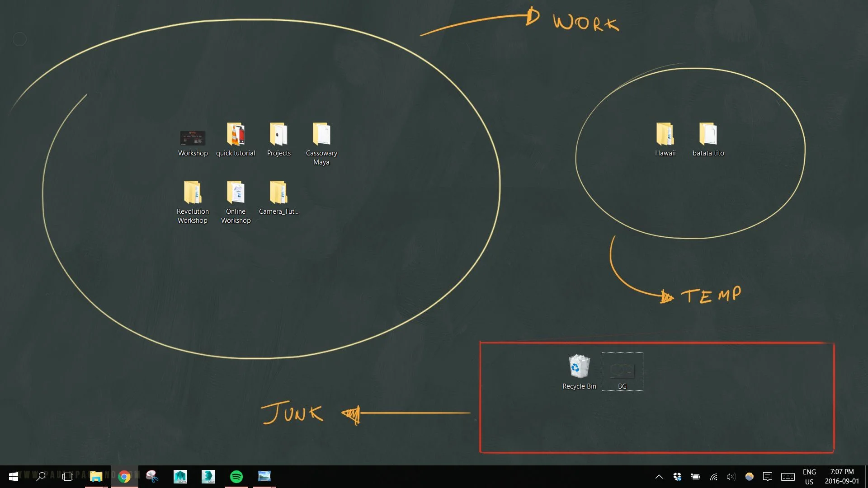Image resolution: width=868 pixels, height=488 pixels.
Task: Open Spotify in the taskbar
Action: point(236,476)
